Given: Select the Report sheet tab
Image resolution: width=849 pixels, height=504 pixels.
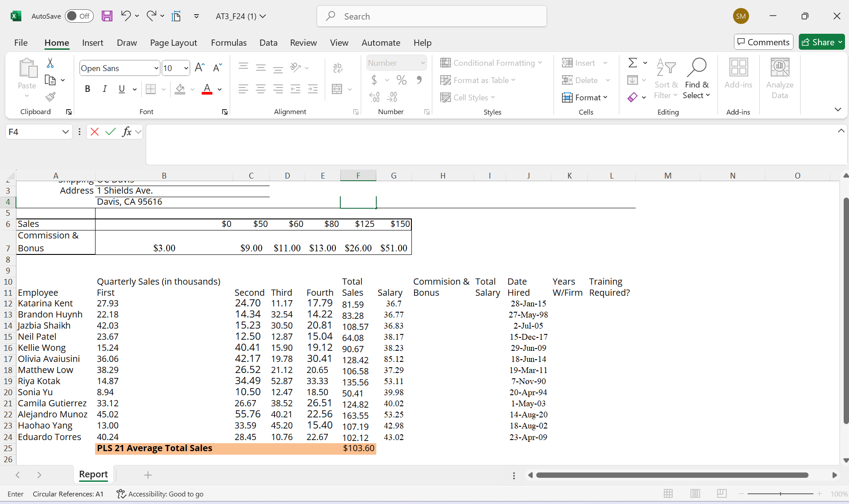Looking at the screenshot, I should (93, 474).
